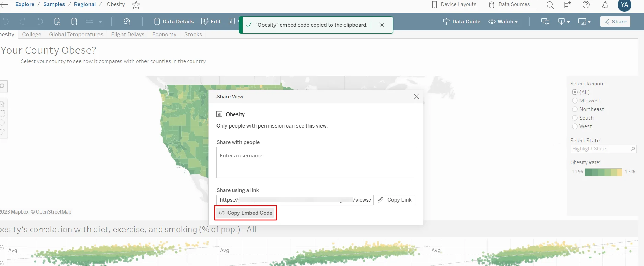Screen dimensions: 644x266
Task: Open Device Layouts
Action: [x=454, y=4]
